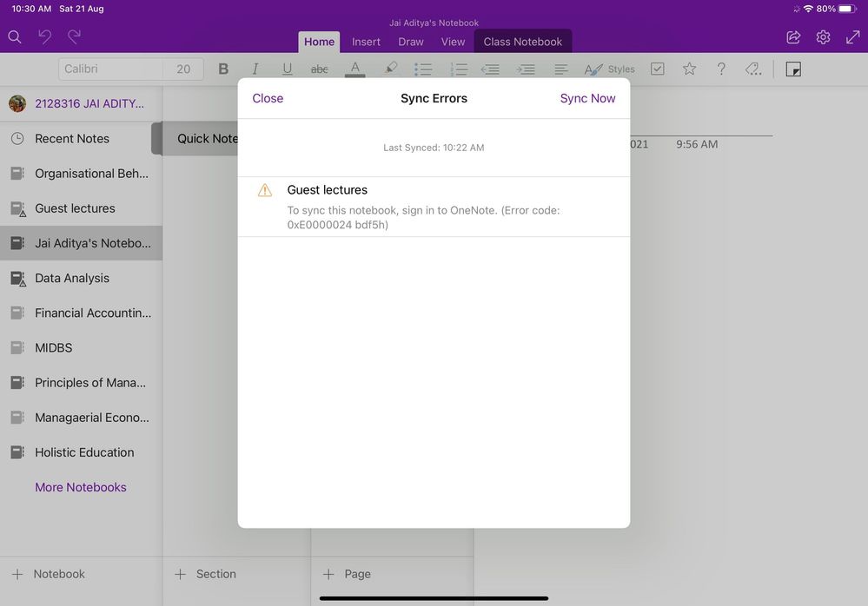Click the undo arrow icon
Image resolution: width=868 pixels, height=606 pixels.
[x=45, y=37]
